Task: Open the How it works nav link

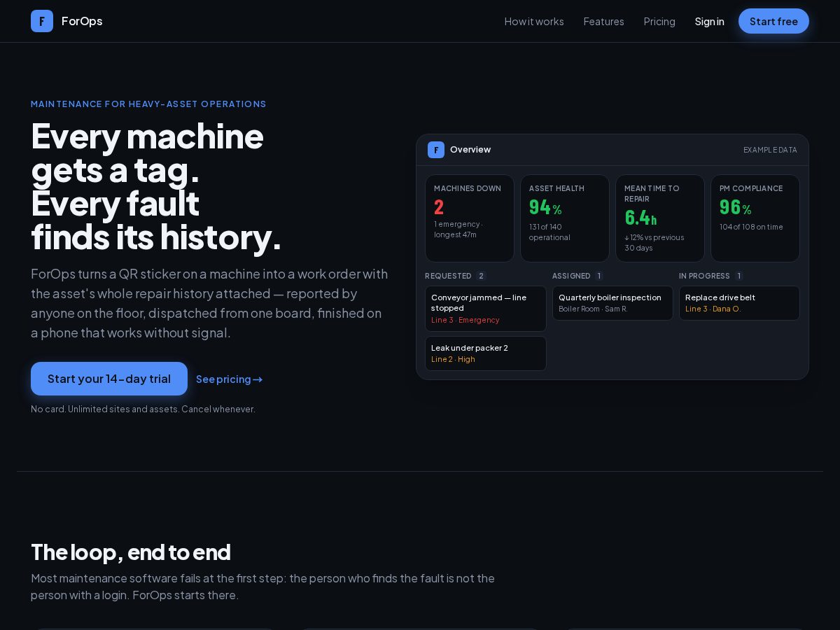Action: (534, 21)
